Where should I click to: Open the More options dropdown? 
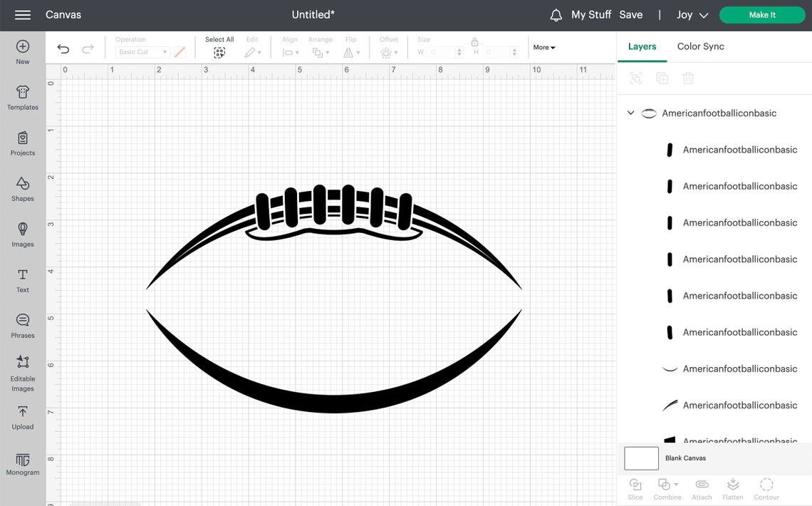(543, 47)
